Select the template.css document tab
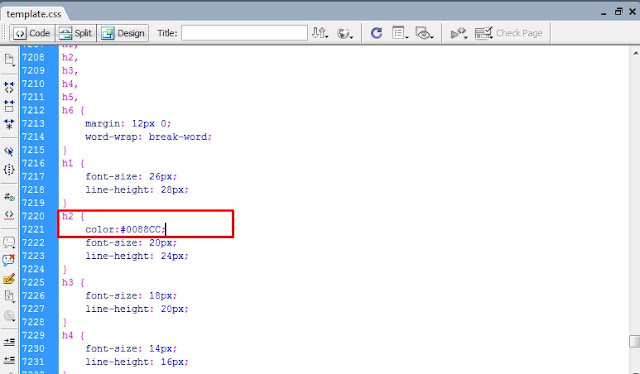The height and width of the screenshot is (374, 640). click(34, 14)
